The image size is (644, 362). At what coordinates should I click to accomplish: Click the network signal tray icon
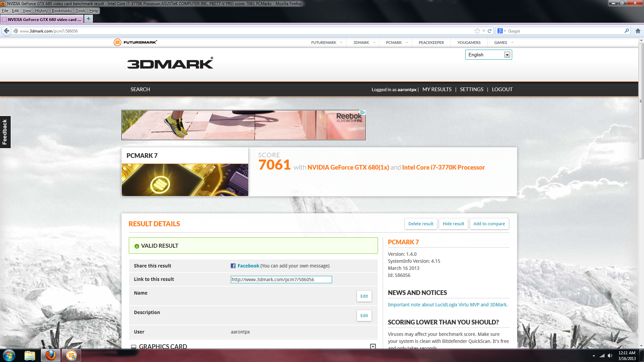pos(602,356)
